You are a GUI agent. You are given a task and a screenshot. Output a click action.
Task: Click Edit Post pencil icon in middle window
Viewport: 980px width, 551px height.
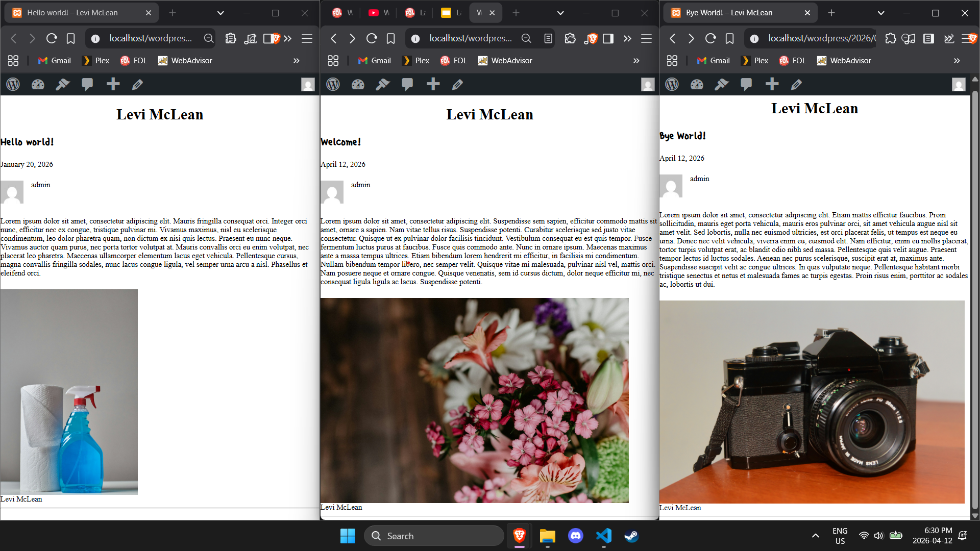click(x=458, y=85)
